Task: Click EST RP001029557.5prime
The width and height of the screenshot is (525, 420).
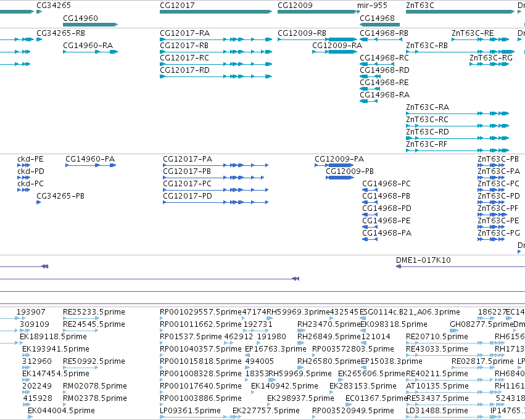Action: [200, 312]
